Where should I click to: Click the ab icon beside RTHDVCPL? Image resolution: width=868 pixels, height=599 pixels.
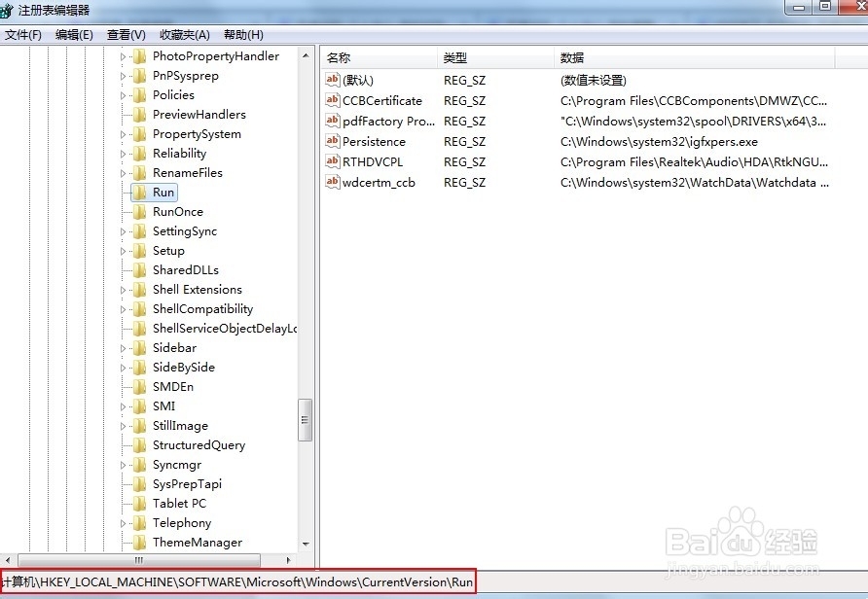pos(332,161)
